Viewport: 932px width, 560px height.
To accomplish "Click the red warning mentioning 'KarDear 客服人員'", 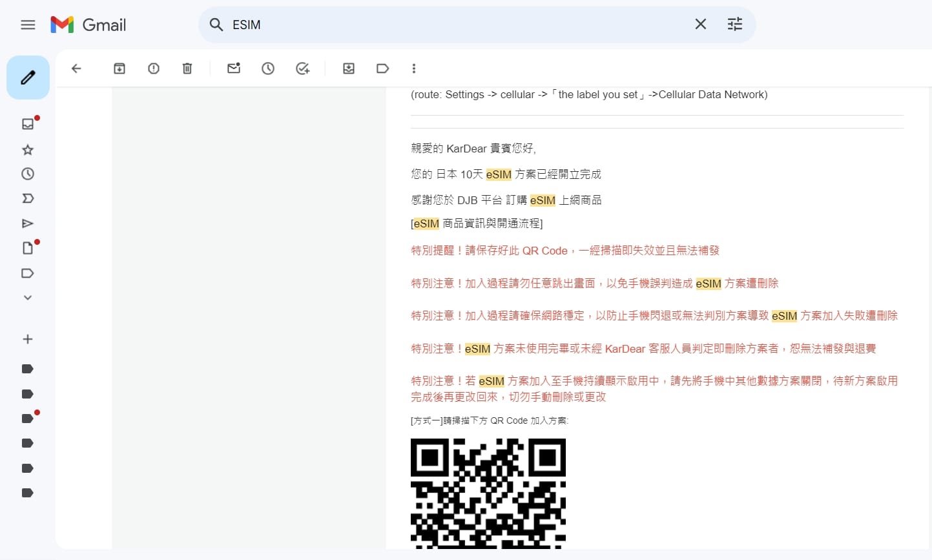I will [643, 349].
